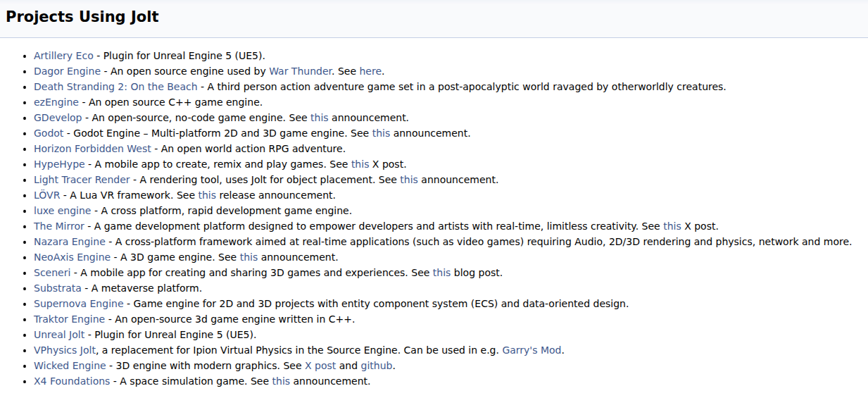Open the Garry's Mod link
Screen dimensions: 868x398
point(532,350)
